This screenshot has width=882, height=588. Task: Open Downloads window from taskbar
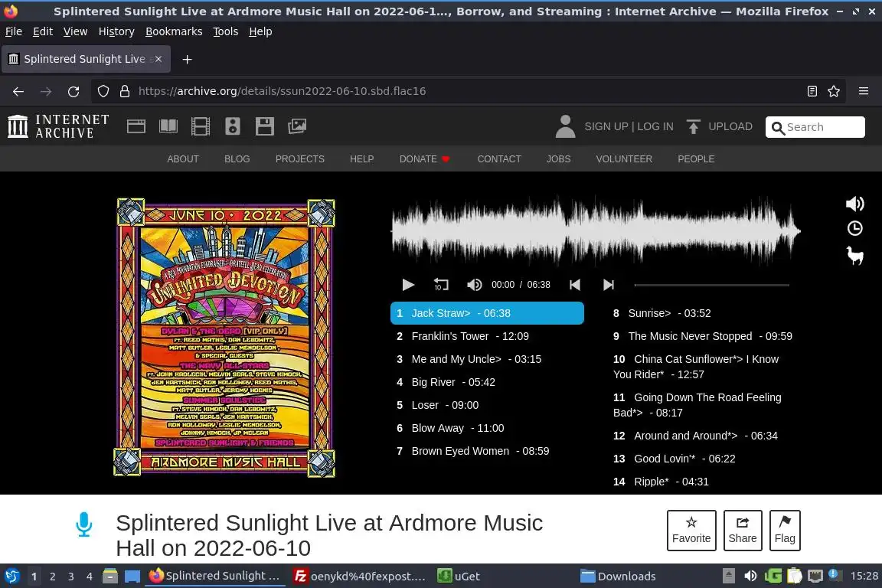[618, 577]
